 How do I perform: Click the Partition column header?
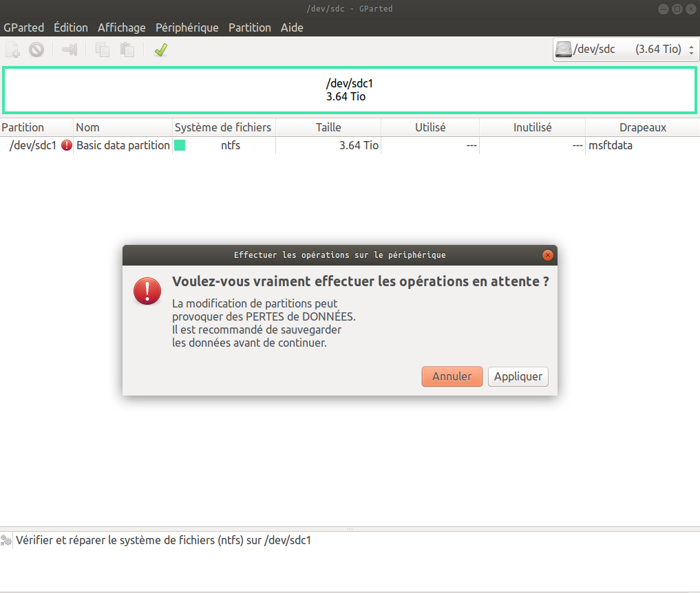[36, 128]
